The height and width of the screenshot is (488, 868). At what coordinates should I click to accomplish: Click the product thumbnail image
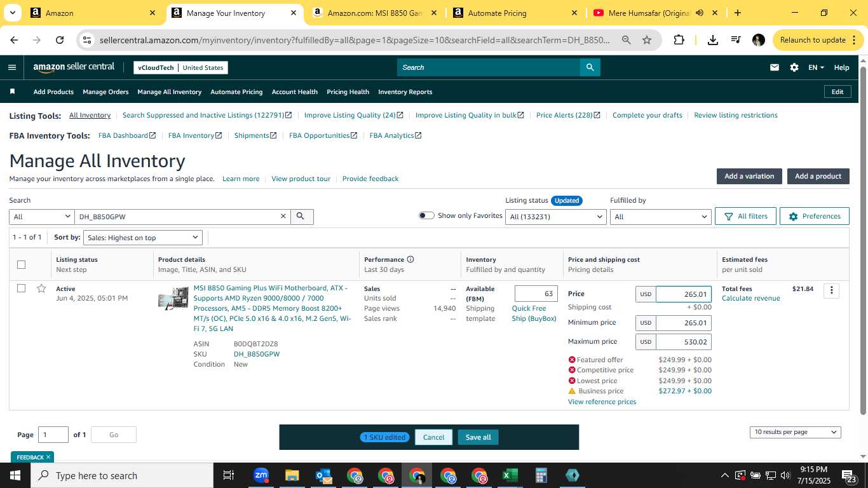(173, 299)
